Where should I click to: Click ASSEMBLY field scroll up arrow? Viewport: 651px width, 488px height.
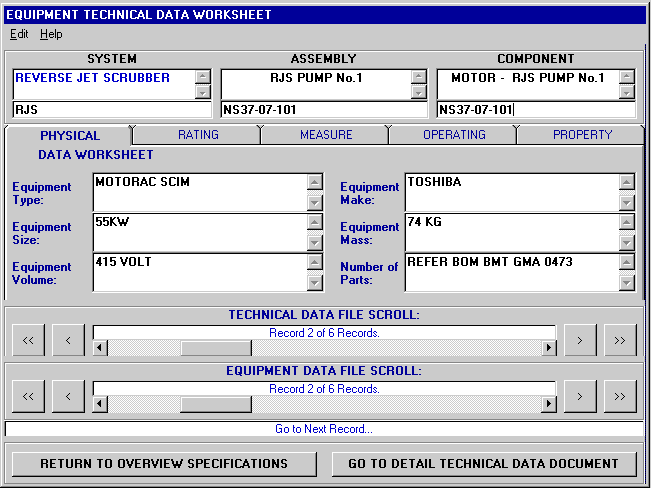(x=418, y=76)
